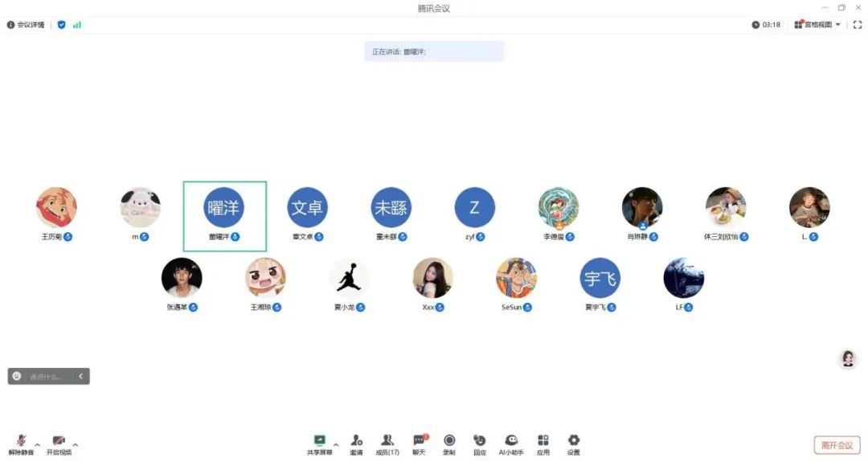The height and width of the screenshot is (461, 868).
Task: Unmute the microphone
Action: [x=21, y=444]
